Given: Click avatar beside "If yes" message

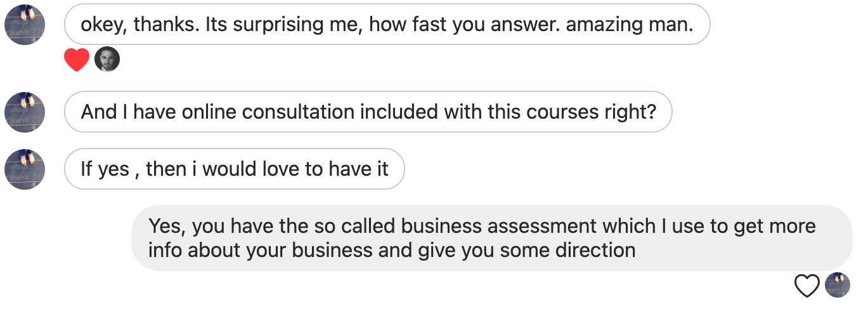Looking at the screenshot, I should coord(25,169).
